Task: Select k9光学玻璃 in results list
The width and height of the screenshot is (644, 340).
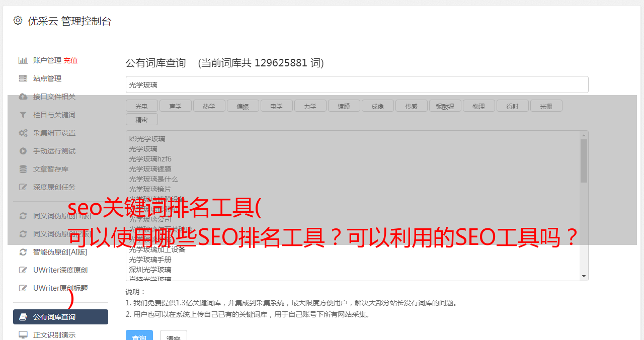Action: point(147,139)
